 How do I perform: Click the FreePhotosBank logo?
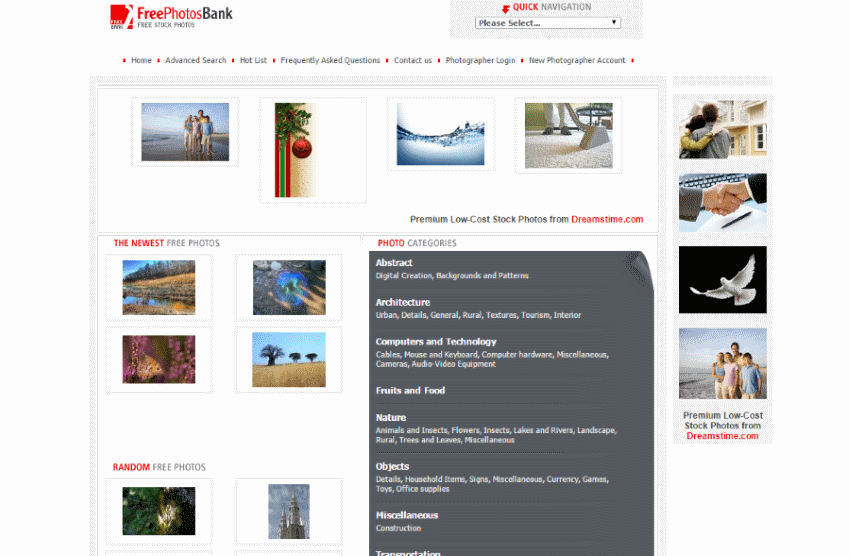pos(171,17)
